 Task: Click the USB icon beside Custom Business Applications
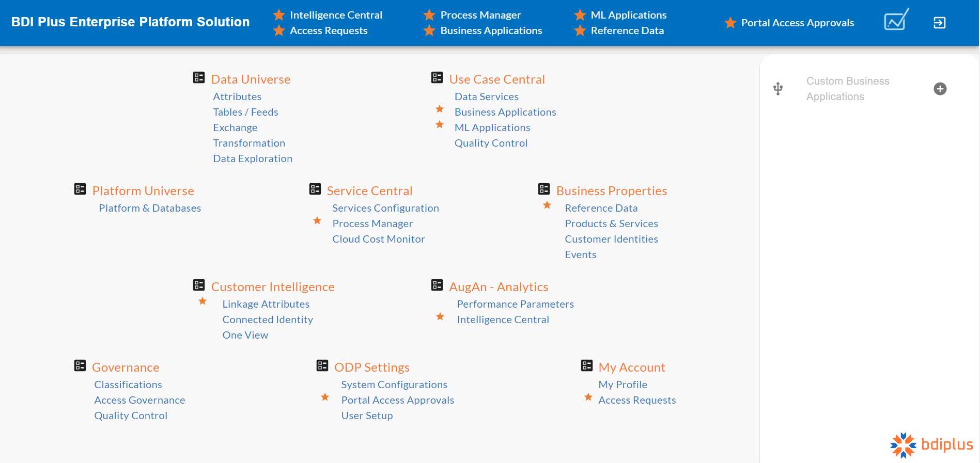tap(778, 89)
